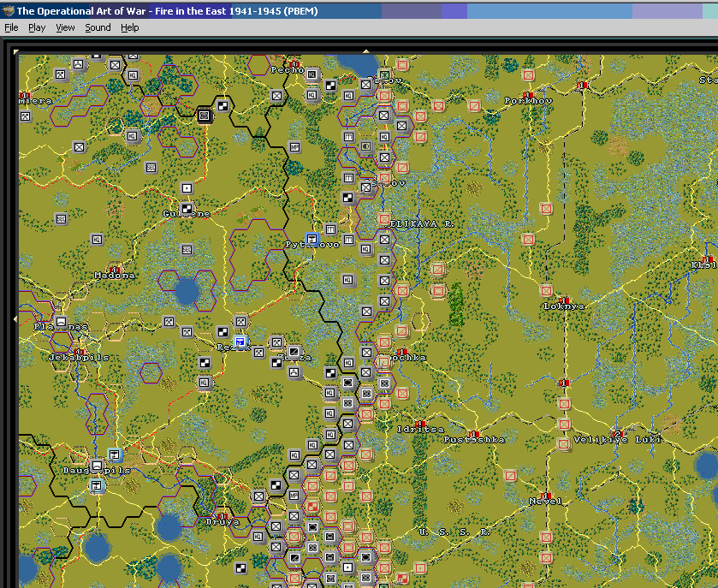Click the Pustoshka city label

[x=474, y=440]
